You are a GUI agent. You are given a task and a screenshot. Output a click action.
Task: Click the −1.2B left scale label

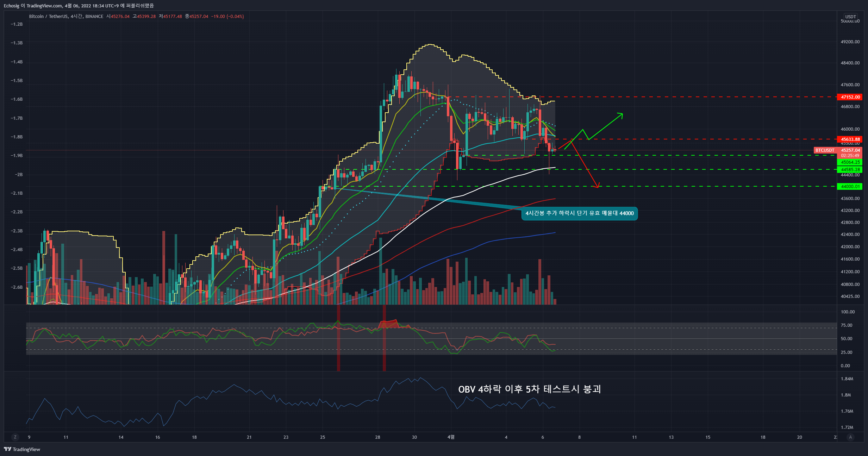(17, 24)
